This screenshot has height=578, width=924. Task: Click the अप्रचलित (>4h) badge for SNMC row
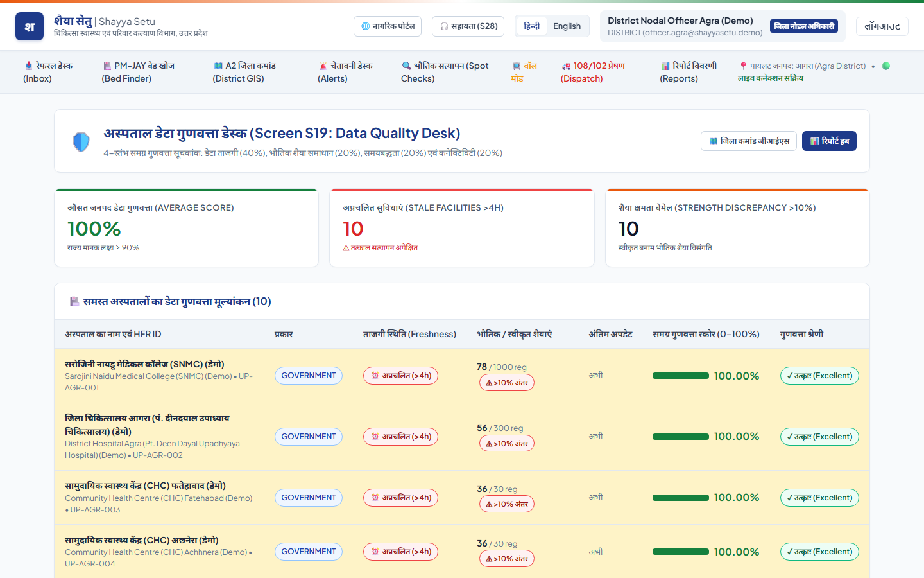pyautogui.click(x=400, y=376)
